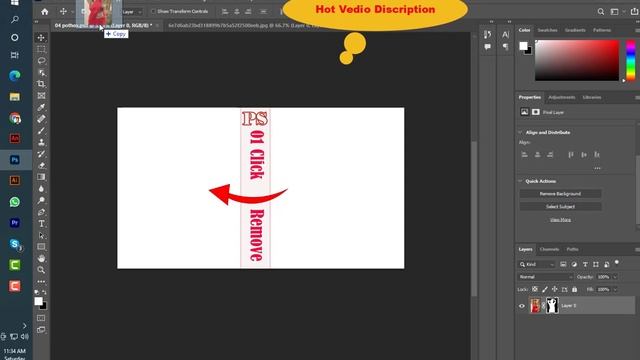Select the Crop tool
Viewport: 640px width, 360px height.
click(41, 84)
